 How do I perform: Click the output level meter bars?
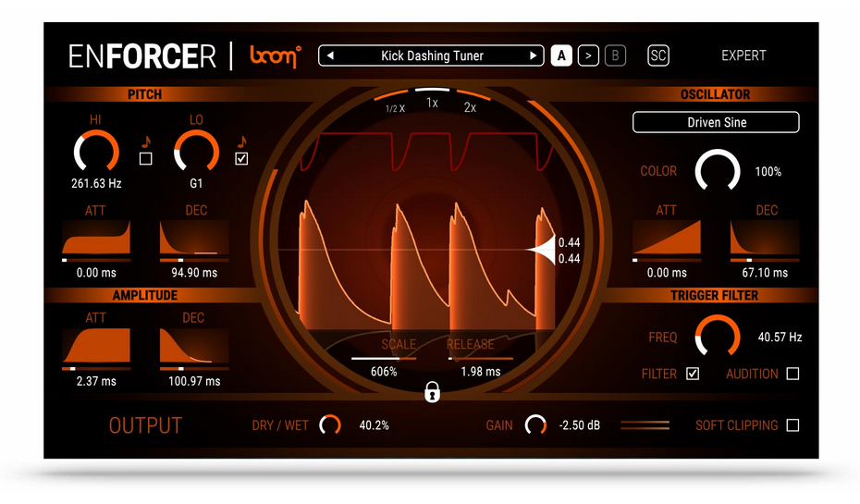click(x=645, y=425)
